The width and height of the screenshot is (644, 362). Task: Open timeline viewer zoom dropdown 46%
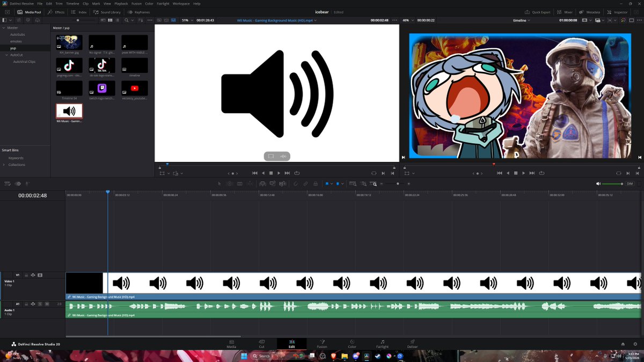(407, 20)
